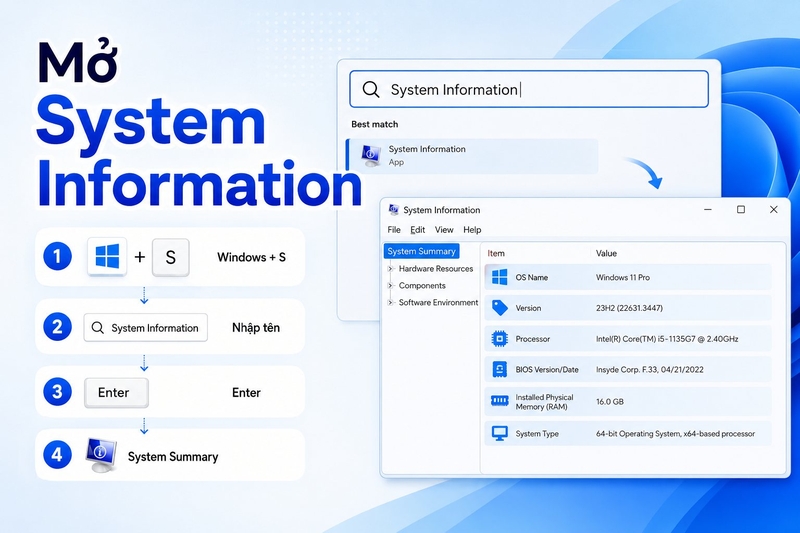Click the Intel(R) Core(TM) i5-1135G7 value

(667, 339)
